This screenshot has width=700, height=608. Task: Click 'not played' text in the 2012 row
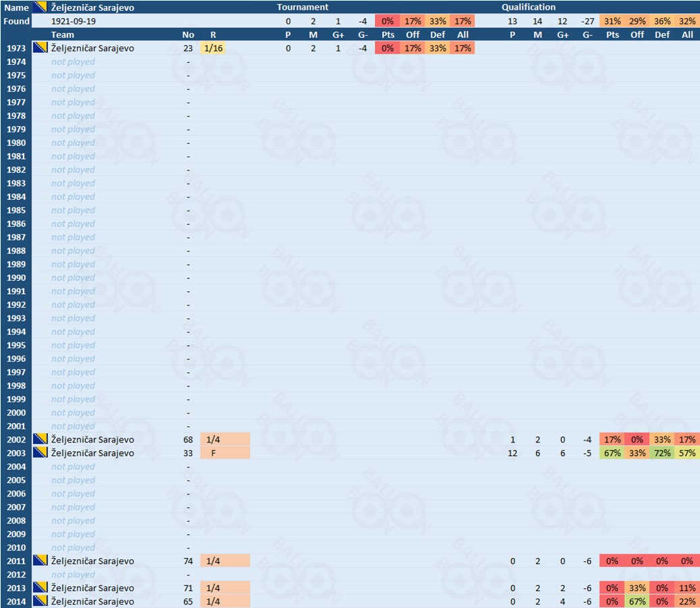point(73,575)
